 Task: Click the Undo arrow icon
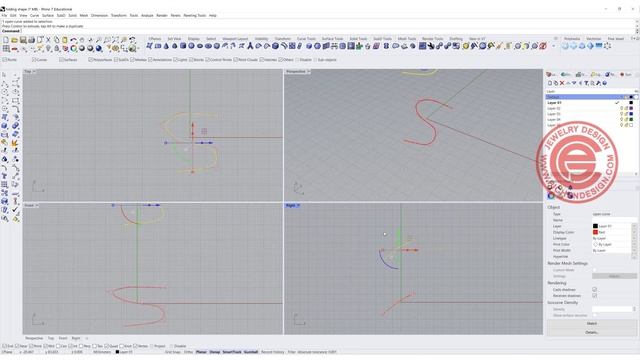[x=73, y=40]
